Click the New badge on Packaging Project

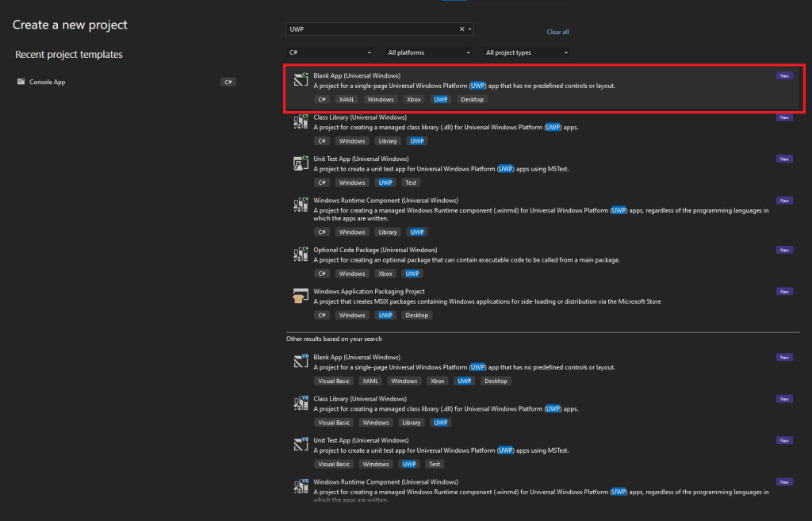(x=784, y=292)
